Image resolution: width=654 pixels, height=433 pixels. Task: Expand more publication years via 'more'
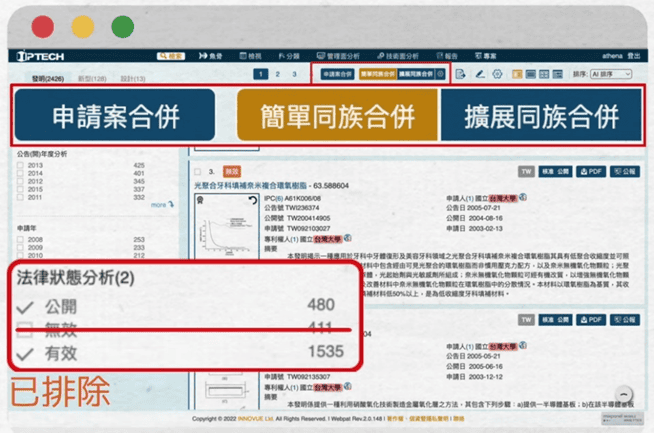(x=160, y=204)
